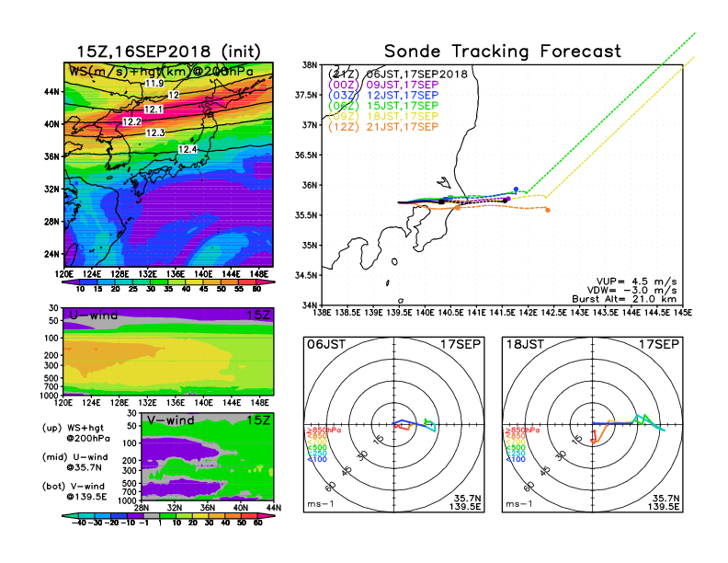Select the yellow "18JST,17SEP" legend entry
This screenshot has width=728, height=563.
[403, 116]
